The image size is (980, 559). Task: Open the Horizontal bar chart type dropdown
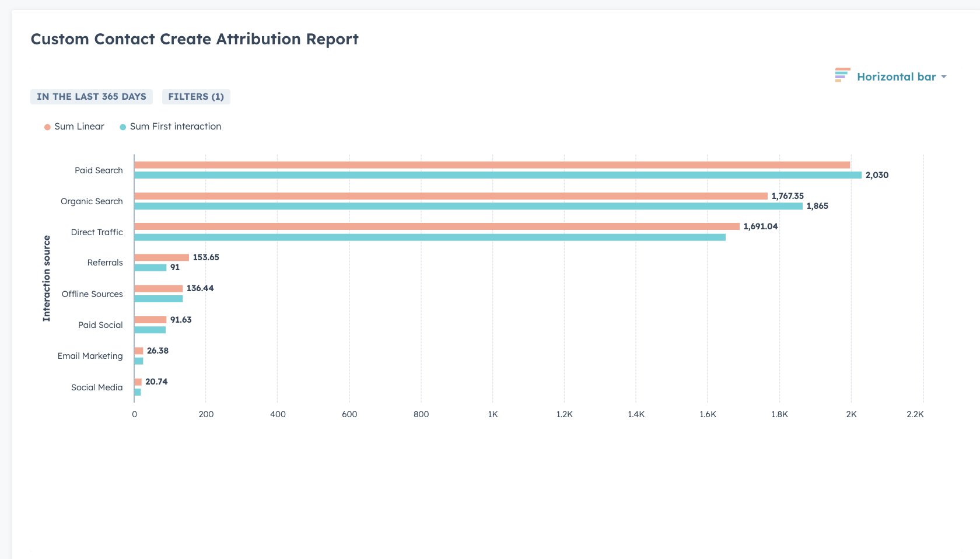pos(891,76)
